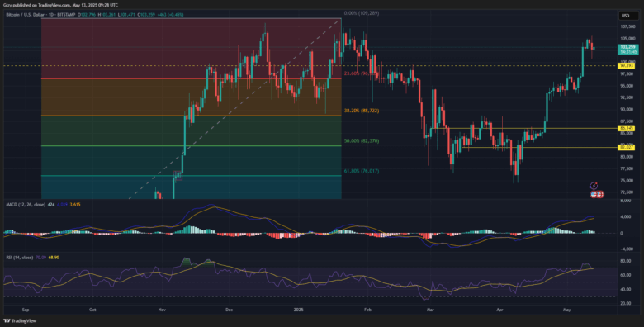Click the Dec label on the time axis
This screenshot has height=327, width=644.
coord(230,310)
